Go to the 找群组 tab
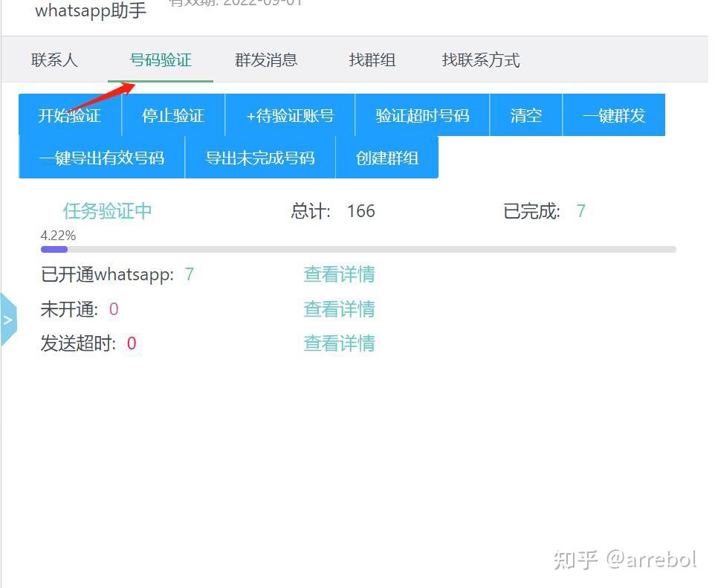The width and height of the screenshot is (715, 588). (372, 59)
